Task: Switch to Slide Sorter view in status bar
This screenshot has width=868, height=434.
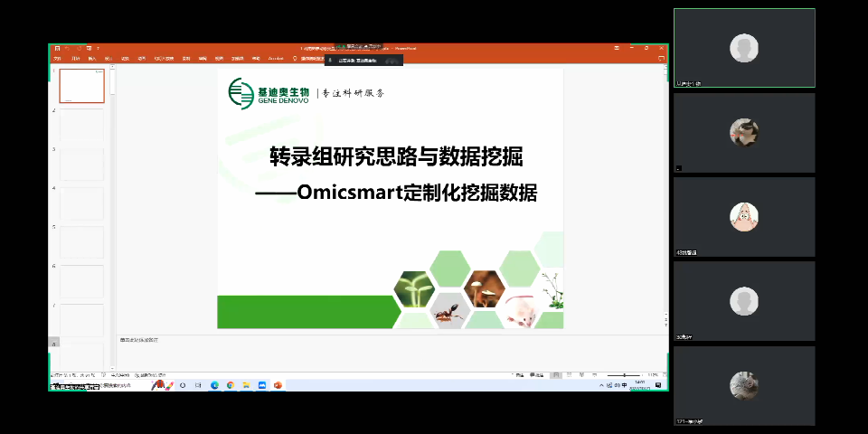Action: click(569, 375)
